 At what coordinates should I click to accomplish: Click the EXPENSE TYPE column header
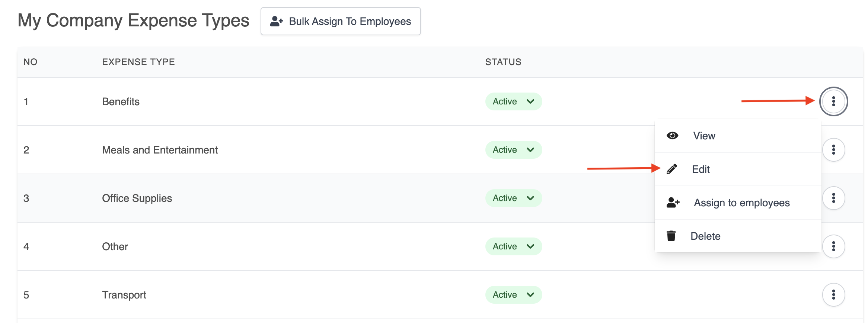point(138,62)
